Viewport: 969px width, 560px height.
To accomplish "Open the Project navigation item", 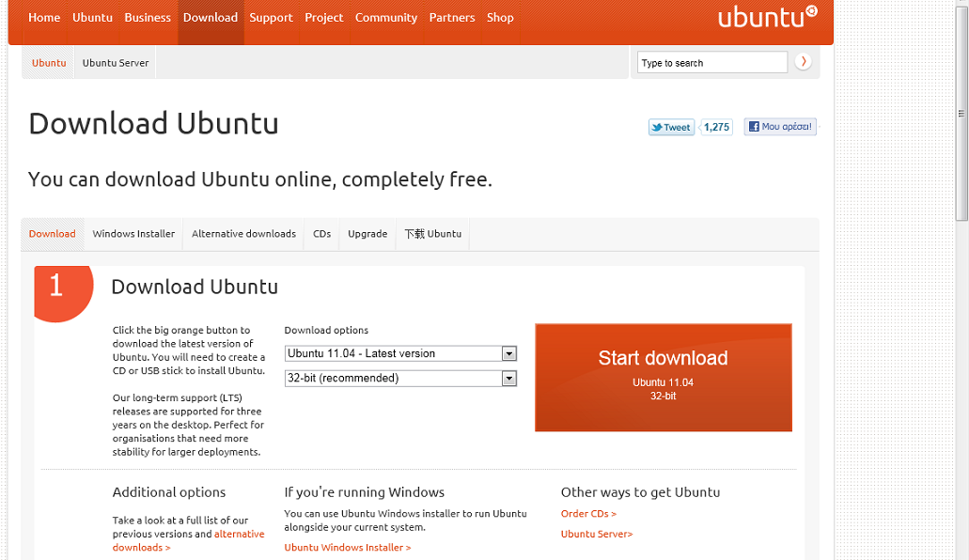I will [324, 18].
